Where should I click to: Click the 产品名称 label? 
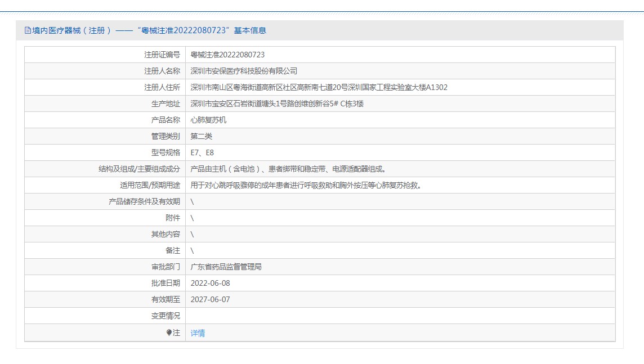[x=166, y=120]
